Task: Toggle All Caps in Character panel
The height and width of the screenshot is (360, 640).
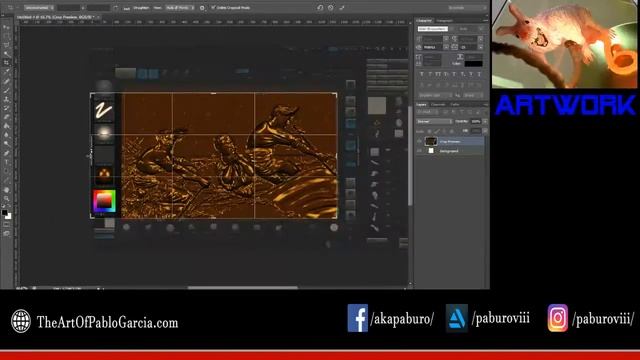Action: 438,74
